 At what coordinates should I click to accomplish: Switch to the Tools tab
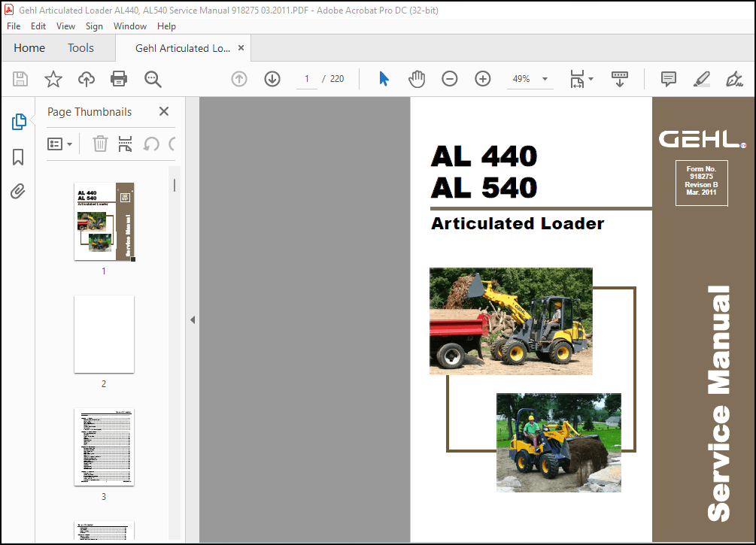coord(80,47)
